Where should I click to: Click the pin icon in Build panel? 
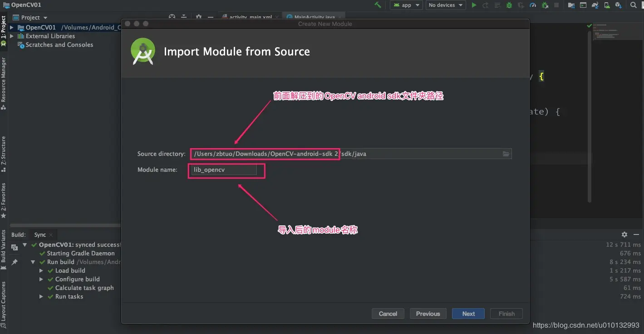(x=15, y=262)
